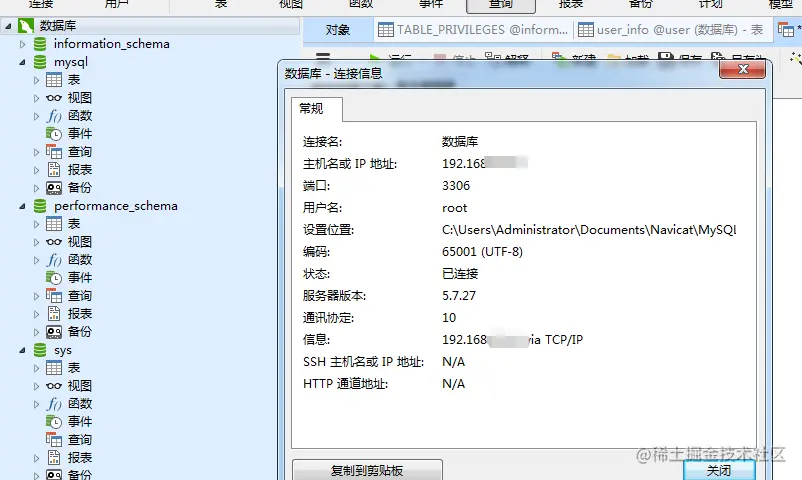Expand the 表 node arrow under performance_schema
Viewport: 802px width, 480px height.
(x=36, y=224)
